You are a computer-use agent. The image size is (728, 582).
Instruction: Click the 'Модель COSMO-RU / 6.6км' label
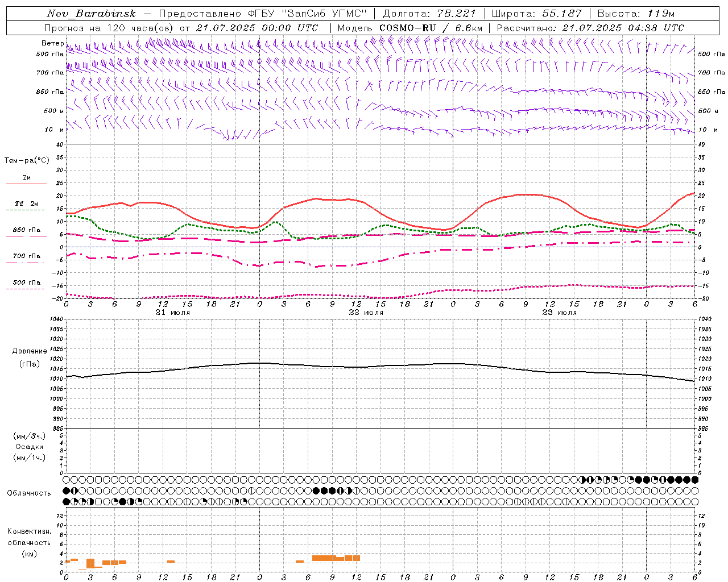pyautogui.click(x=410, y=28)
